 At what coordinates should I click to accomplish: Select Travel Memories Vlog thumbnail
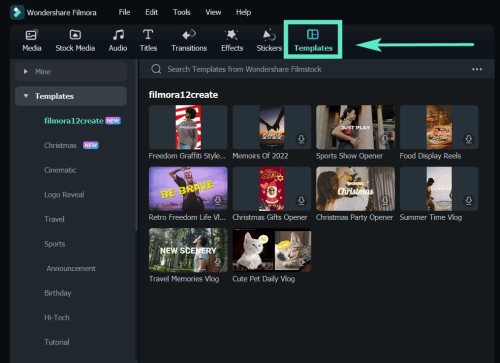188,250
